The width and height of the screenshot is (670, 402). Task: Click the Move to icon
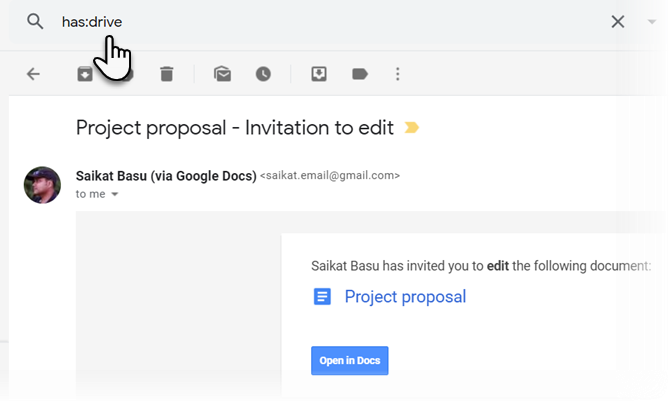pos(318,74)
